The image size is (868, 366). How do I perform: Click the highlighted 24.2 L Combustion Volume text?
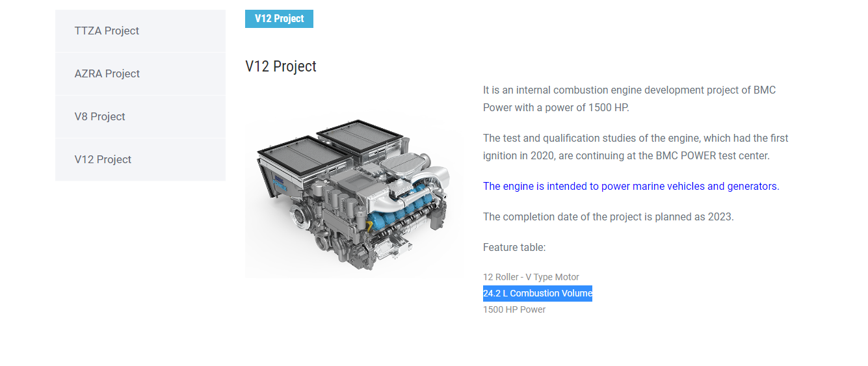coord(537,293)
